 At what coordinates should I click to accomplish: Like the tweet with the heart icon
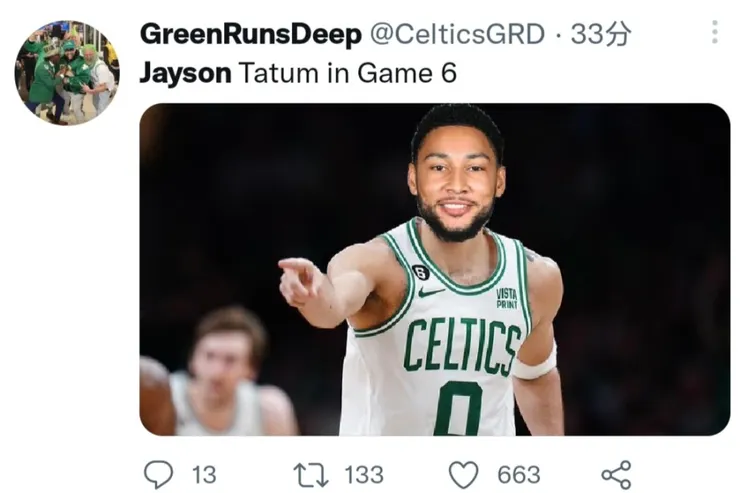point(463,475)
